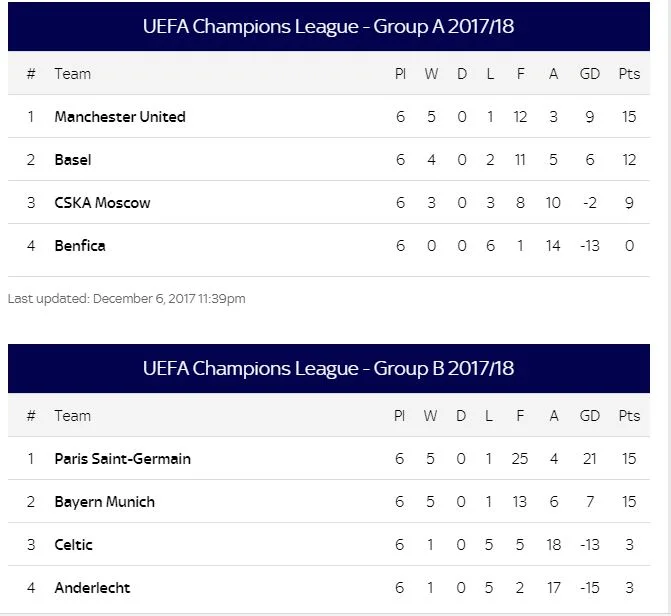The width and height of the screenshot is (671, 616).
Task: Open the Basel team page
Action: (73, 160)
